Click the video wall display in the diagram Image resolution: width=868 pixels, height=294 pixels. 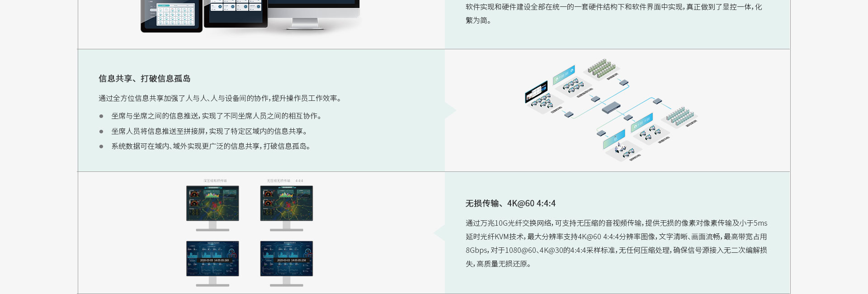(x=536, y=92)
